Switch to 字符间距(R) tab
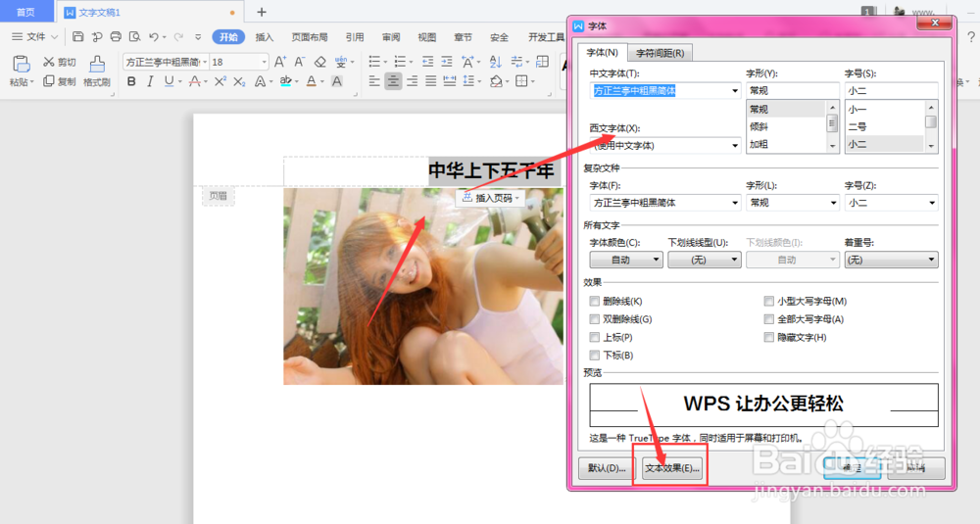 click(x=660, y=53)
